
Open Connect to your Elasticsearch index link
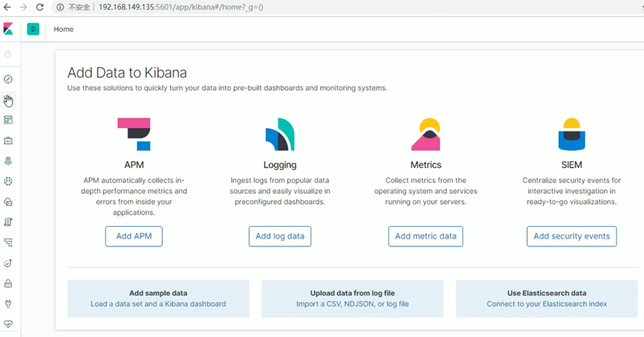(x=546, y=304)
